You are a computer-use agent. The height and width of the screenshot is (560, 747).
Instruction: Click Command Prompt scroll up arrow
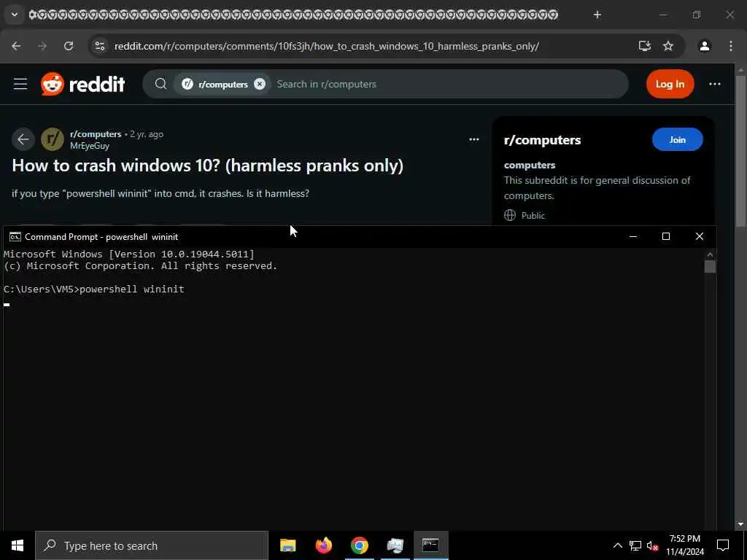point(710,254)
